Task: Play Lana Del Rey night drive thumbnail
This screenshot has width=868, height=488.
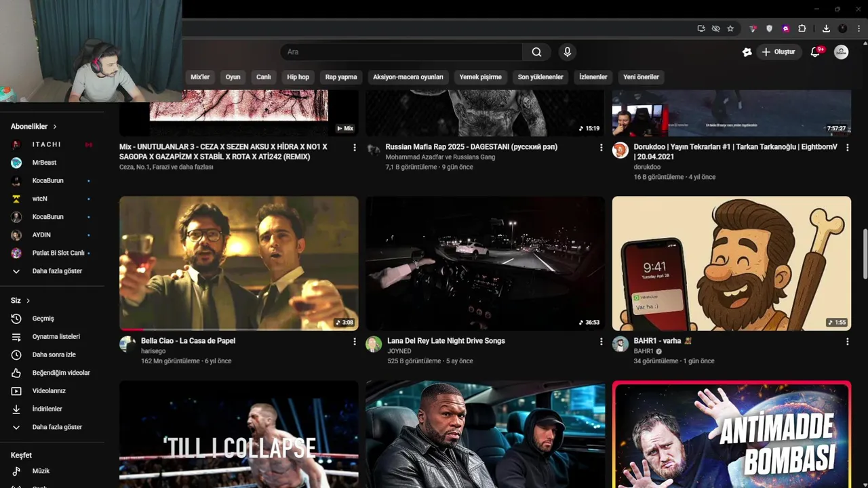Action: pyautogui.click(x=485, y=264)
